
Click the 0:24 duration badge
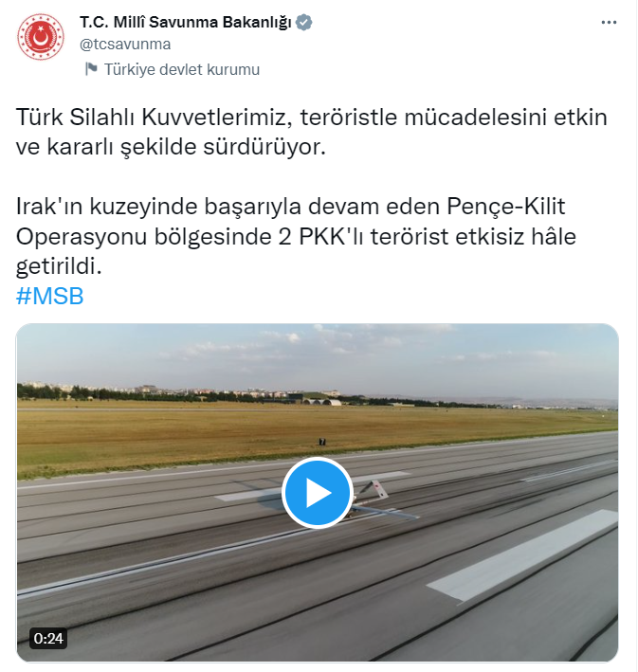click(48, 639)
